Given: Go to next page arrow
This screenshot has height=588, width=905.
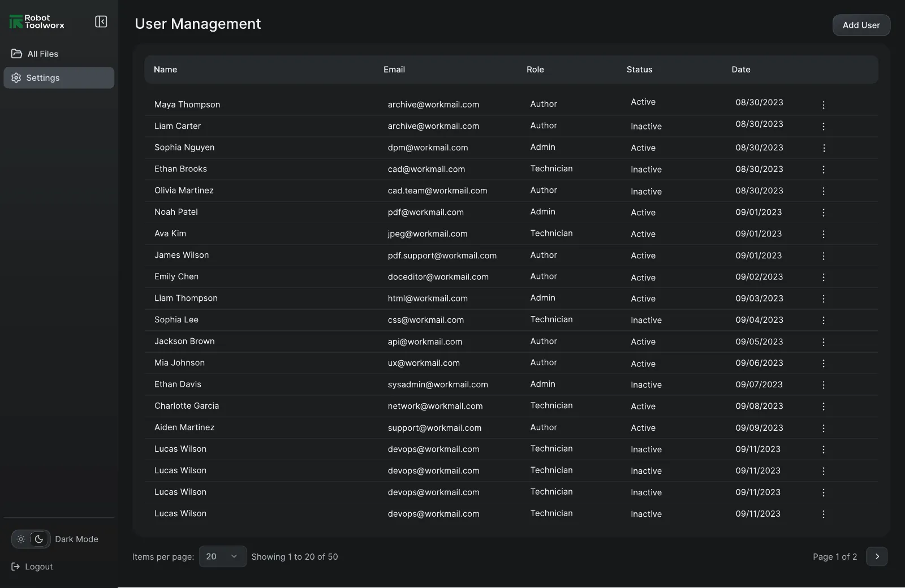Looking at the screenshot, I should 877,556.
